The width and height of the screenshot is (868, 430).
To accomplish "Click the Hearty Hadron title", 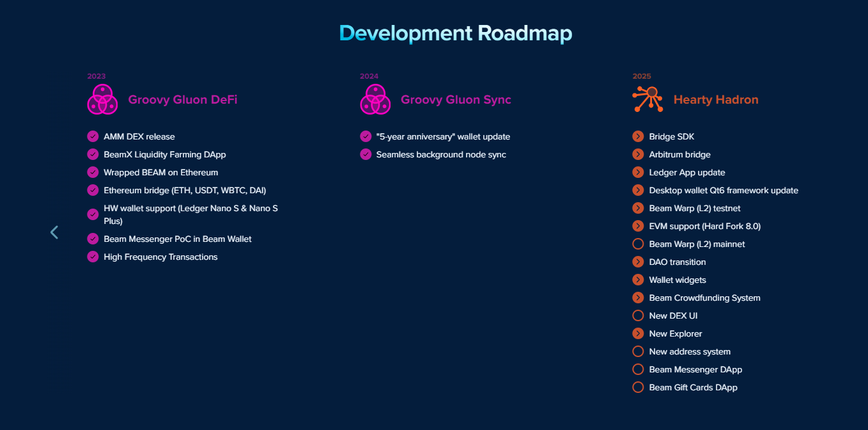I will (x=716, y=100).
